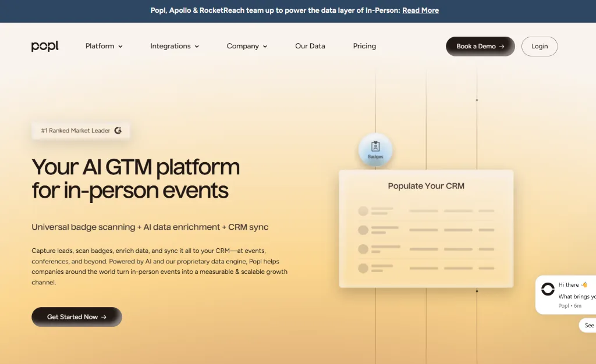The width and height of the screenshot is (596, 364).
Task: Click the Universal badge scanning subtitle
Action: coord(150,227)
